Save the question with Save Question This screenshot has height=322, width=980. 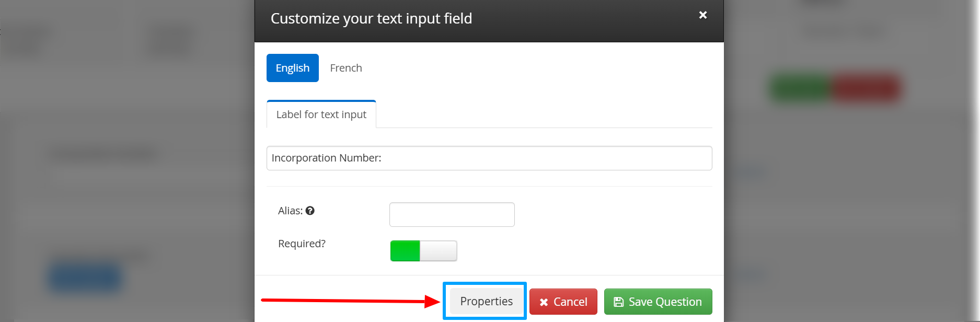(658, 302)
